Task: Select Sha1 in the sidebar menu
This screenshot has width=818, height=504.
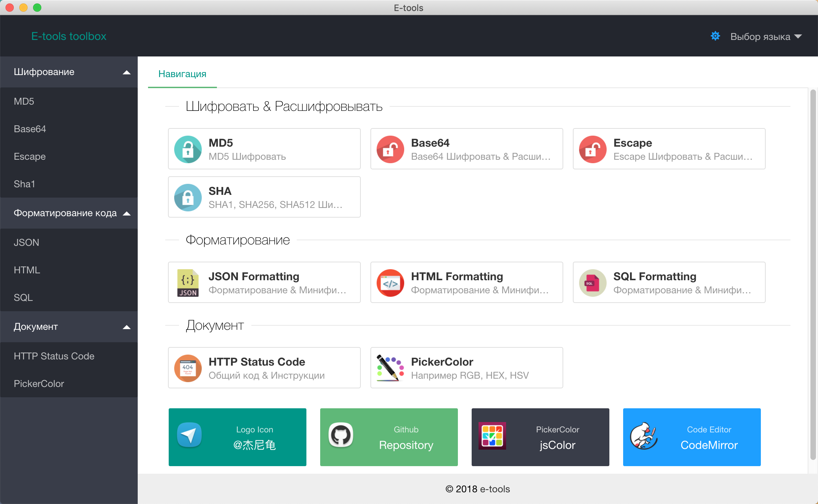Action: click(x=24, y=184)
